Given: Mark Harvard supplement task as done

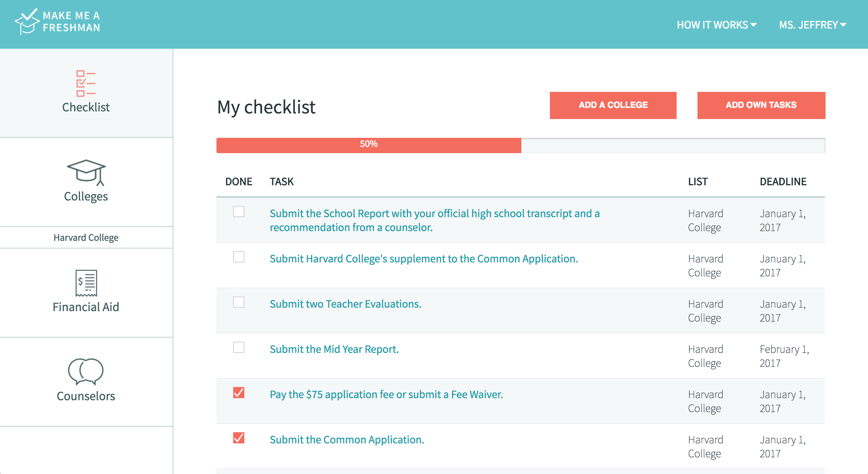Looking at the screenshot, I should tap(239, 257).
